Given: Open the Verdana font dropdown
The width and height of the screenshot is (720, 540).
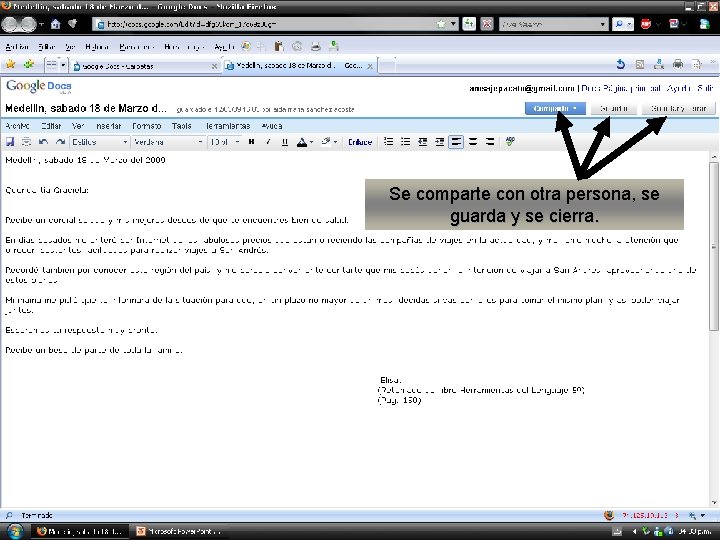Looking at the screenshot, I should [168, 142].
